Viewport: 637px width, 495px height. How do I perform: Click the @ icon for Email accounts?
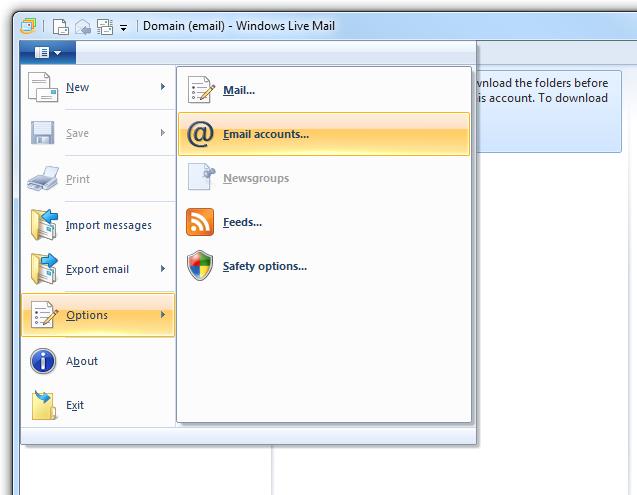pos(200,134)
